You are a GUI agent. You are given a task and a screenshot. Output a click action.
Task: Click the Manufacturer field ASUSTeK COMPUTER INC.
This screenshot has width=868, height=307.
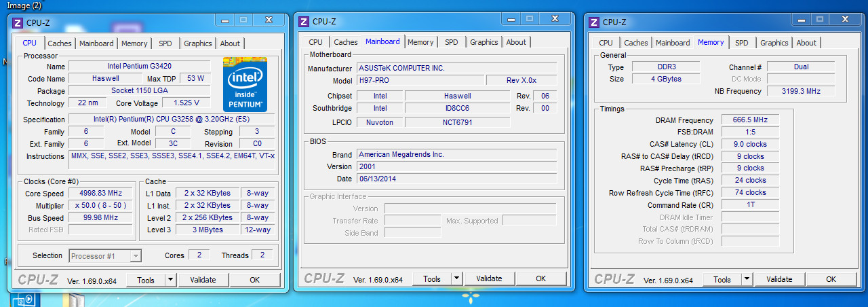click(x=456, y=69)
